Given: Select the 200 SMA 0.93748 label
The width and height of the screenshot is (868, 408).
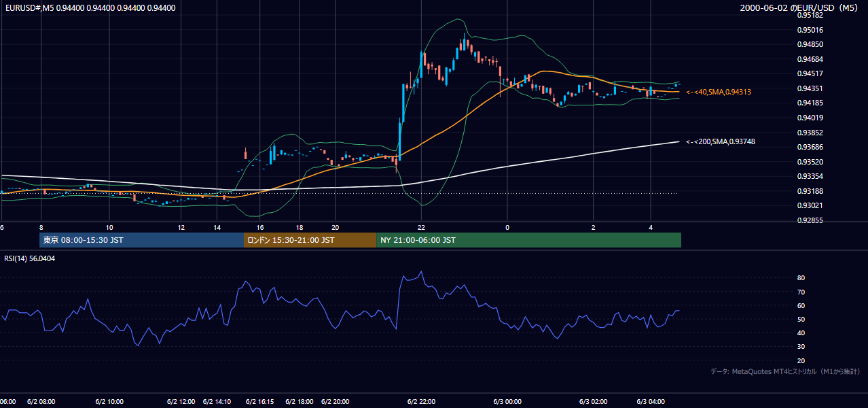Looking at the screenshot, I should pos(721,141).
